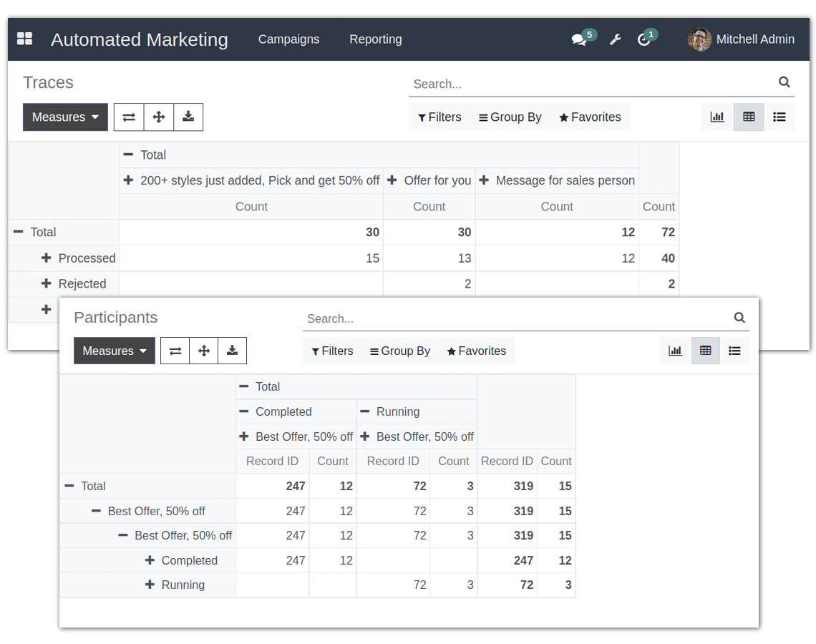The width and height of the screenshot is (816, 644).
Task: Open Group By options in Traces
Action: click(510, 117)
